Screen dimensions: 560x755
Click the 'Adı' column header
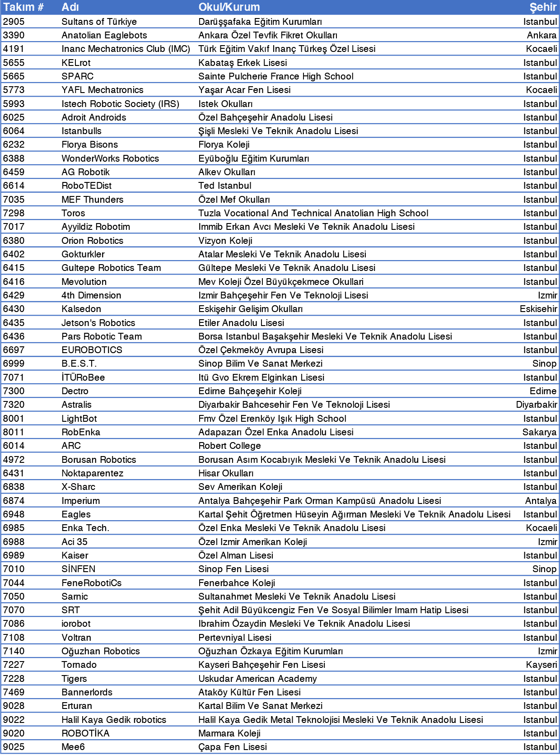pyautogui.click(x=70, y=7)
